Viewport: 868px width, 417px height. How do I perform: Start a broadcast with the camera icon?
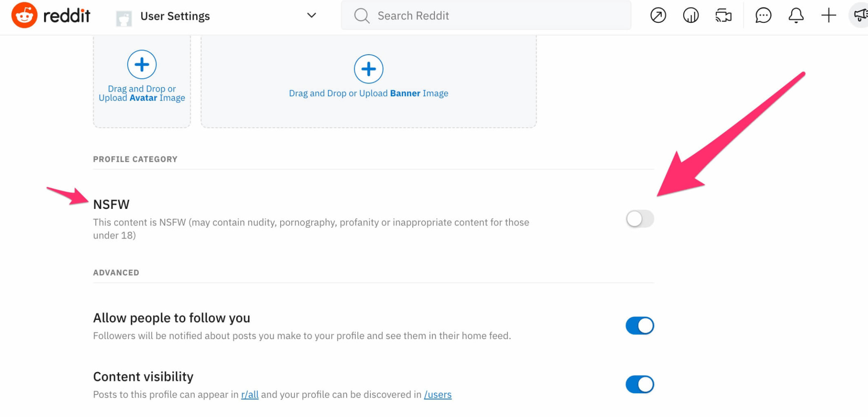point(723,16)
